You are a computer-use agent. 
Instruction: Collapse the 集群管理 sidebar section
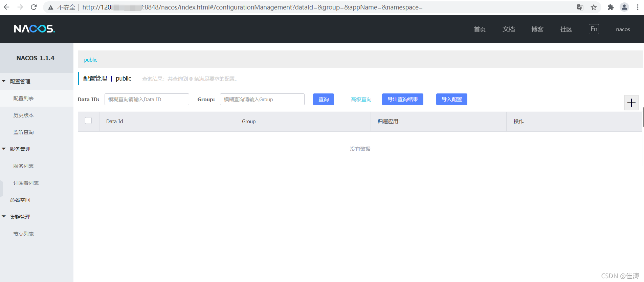pyautogui.click(x=4, y=217)
